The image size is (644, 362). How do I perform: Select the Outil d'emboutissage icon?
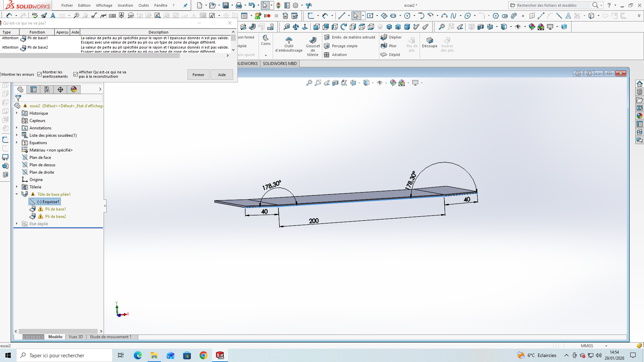(x=289, y=40)
